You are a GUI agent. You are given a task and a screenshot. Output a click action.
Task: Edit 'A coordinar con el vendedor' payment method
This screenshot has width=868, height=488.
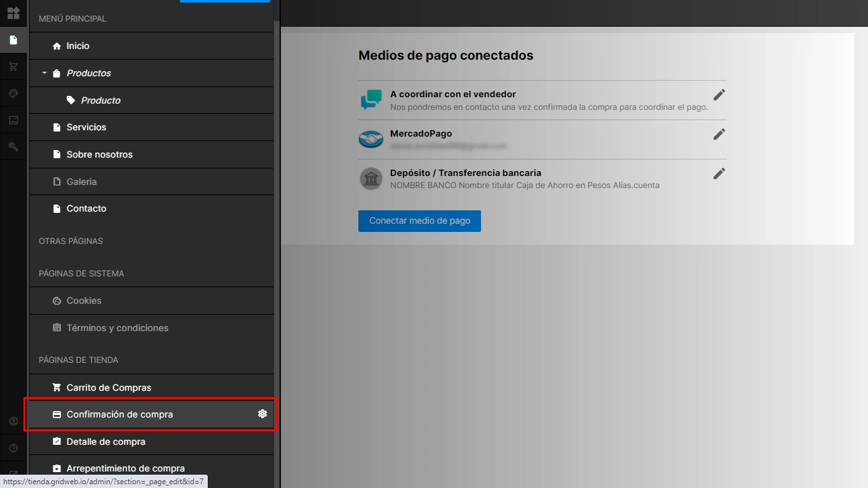pos(719,95)
